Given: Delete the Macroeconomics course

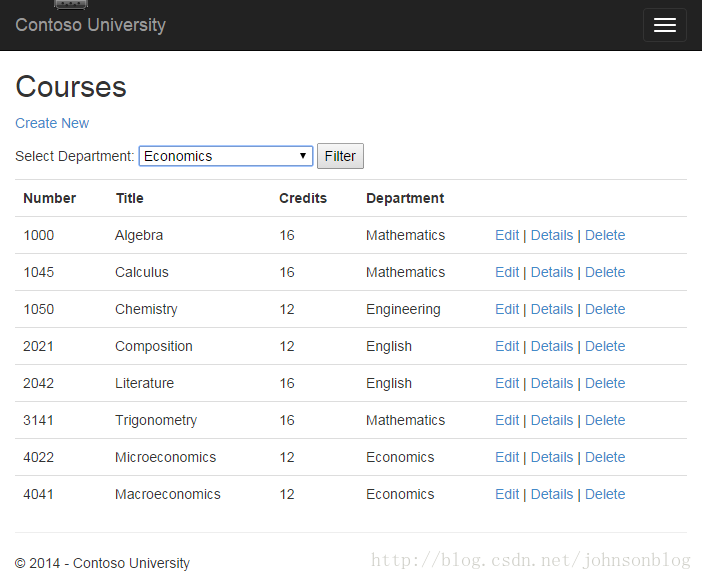Looking at the screenshot, I should [x=605, y=494].
